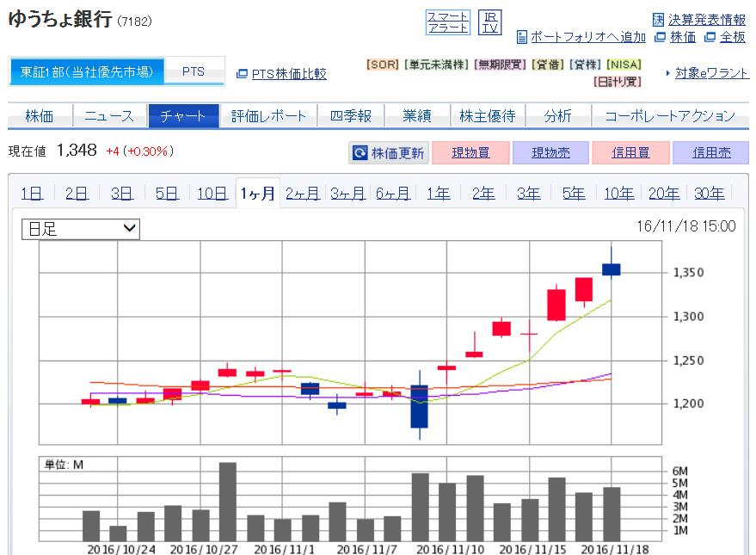Click the 現物買 button
This screenshot has width=756, height=555.
[x=470, y=153]
